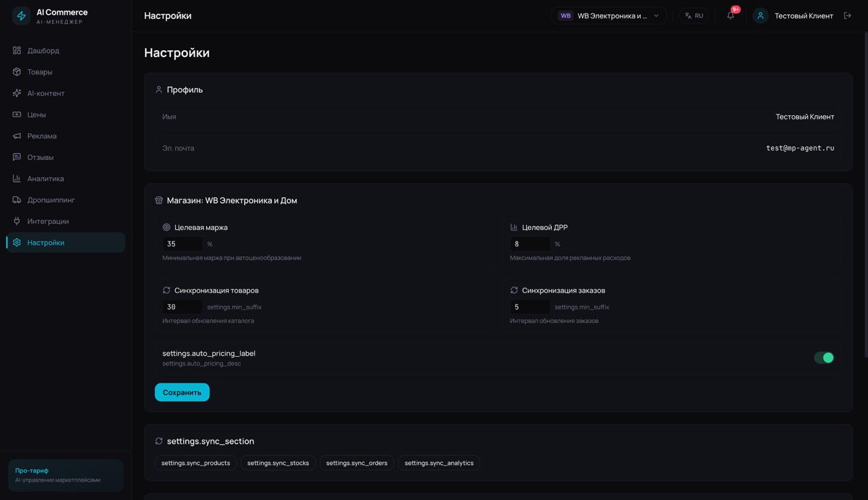Viewport: 868px width, 500px height.
Task: Click the AI Commerce lightning logo
Action: (21, 16)
